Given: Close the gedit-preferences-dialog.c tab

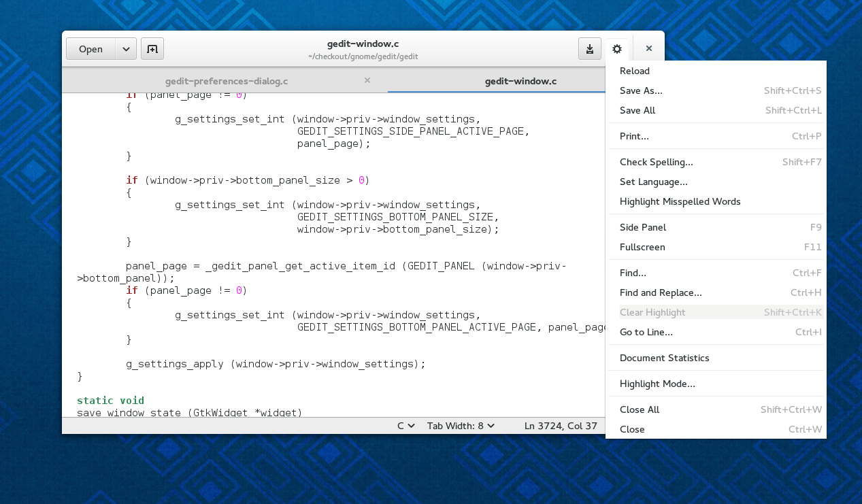Looking at the screenshot, I should click(367, 80).
